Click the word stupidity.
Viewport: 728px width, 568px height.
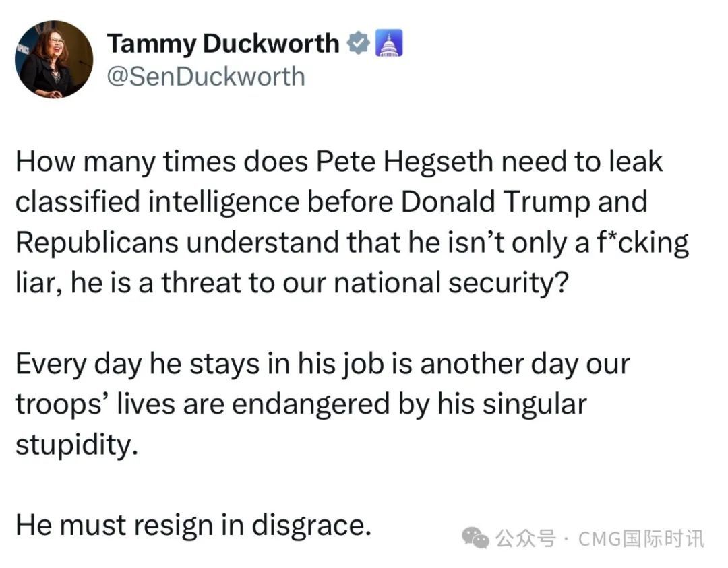pos(77,445)
